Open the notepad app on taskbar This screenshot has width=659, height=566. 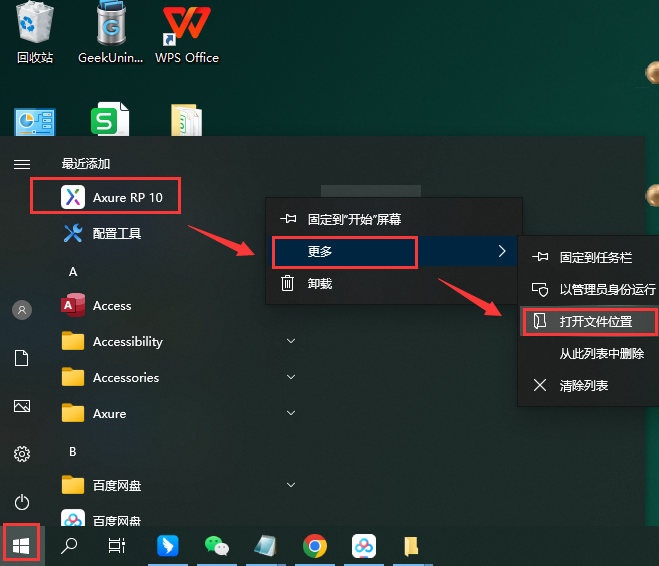(266, 546)
